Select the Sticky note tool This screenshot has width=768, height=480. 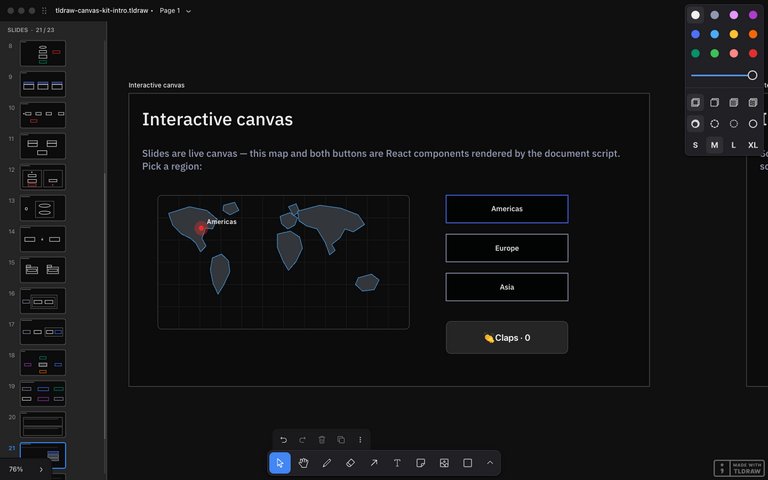[420, 463]
